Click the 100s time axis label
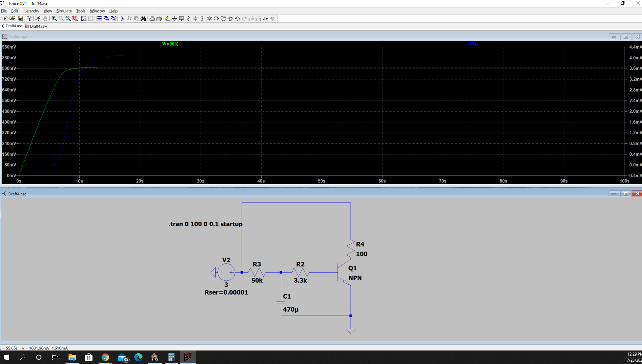Screen dimensions: 642x364 click(624, 181)
